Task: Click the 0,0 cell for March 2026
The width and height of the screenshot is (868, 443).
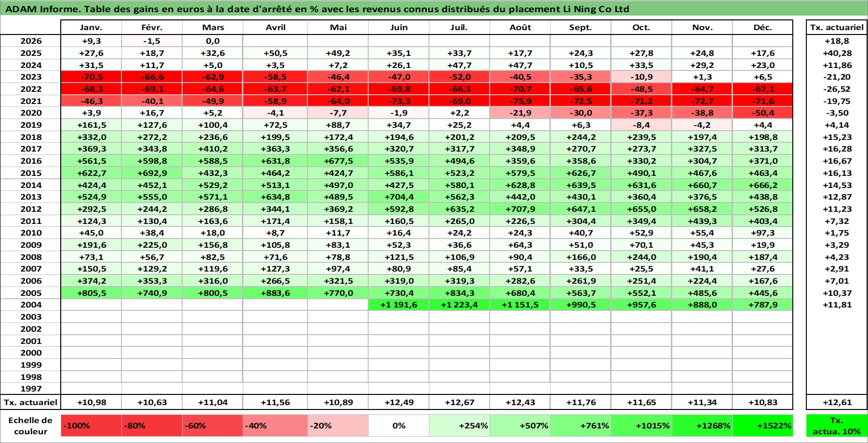Action: (x=213, y=41)
